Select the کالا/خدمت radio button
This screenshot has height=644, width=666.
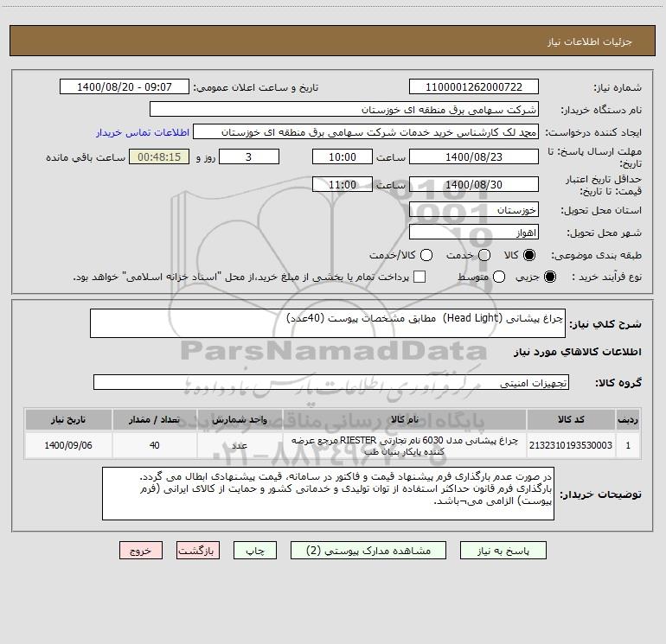pos(426,255)
